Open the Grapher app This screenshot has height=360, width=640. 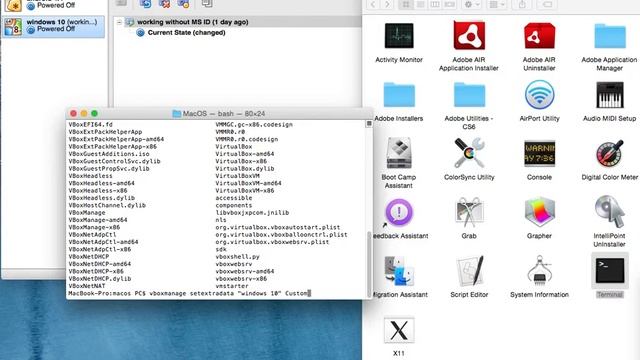pyautogui.click(x=539, y=212)
